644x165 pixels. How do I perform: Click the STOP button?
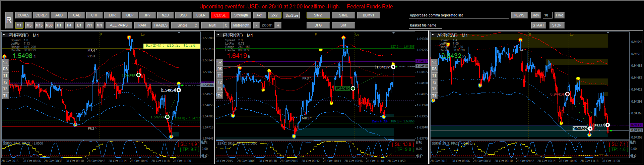point(557,25)
